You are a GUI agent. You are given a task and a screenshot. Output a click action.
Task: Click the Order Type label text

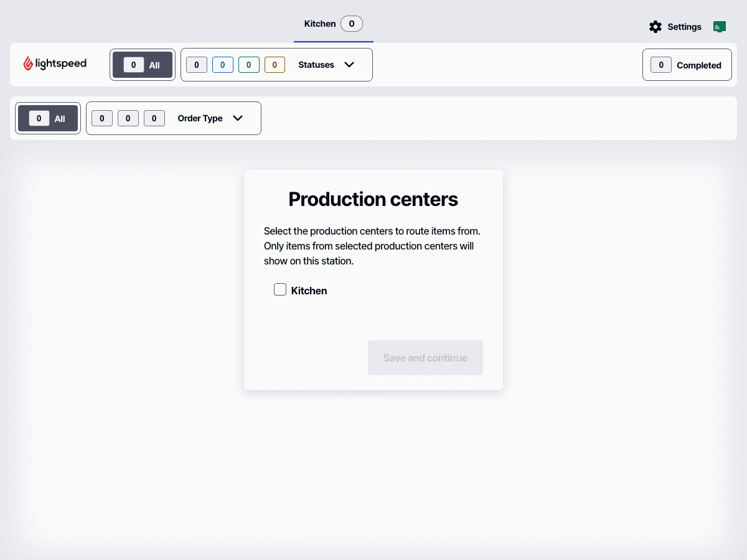click(x=200, y=118)
